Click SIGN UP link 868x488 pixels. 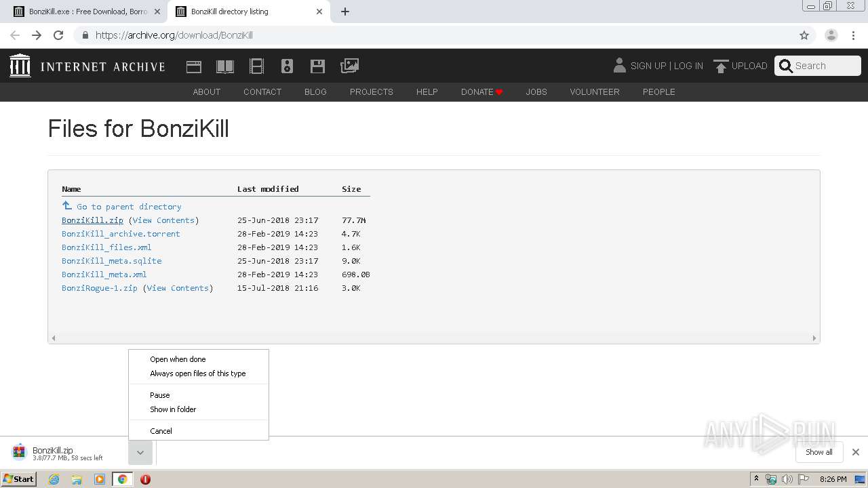pyautogui.click(x=648, y=66)
